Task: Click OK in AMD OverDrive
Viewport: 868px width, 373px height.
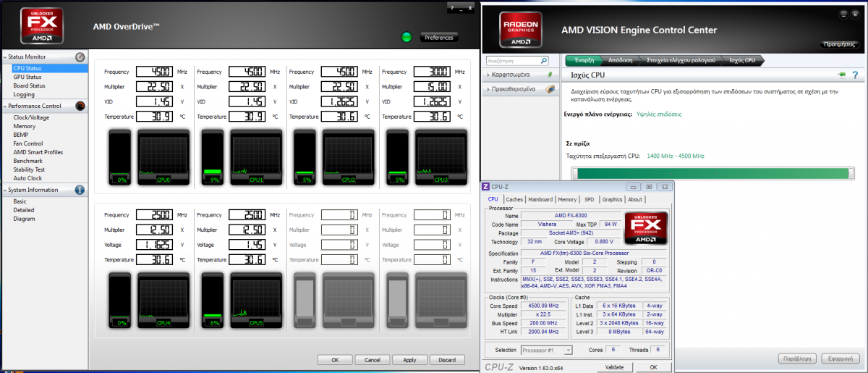Action: tap(335, 360)
